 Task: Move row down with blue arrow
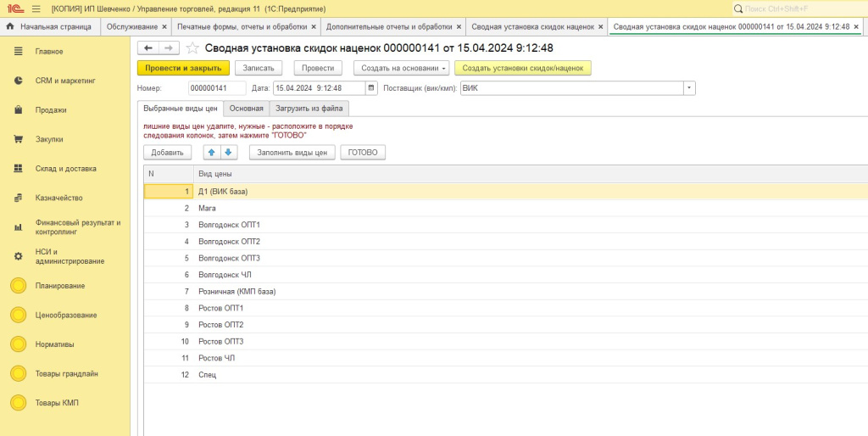point(228,153)
